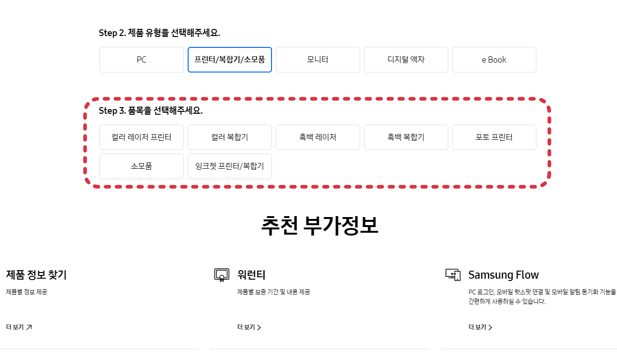
Task: Choose 흑백 레이저 in Step 3
Action: pyautogui.click(x=318, y=137)
